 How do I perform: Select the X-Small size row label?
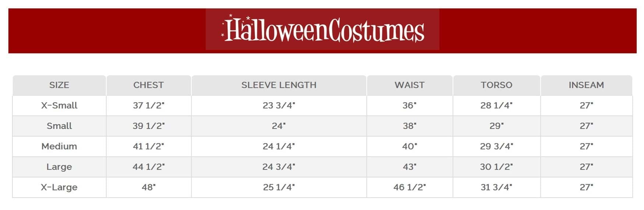point(59,106)
